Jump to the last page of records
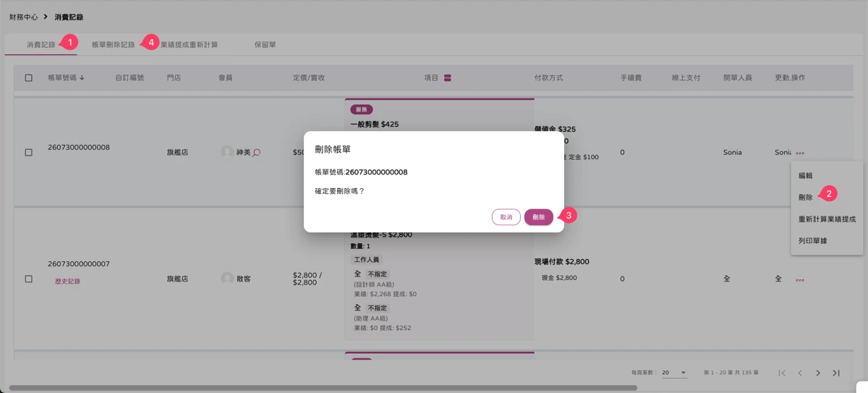 click(x=836, y=373)
